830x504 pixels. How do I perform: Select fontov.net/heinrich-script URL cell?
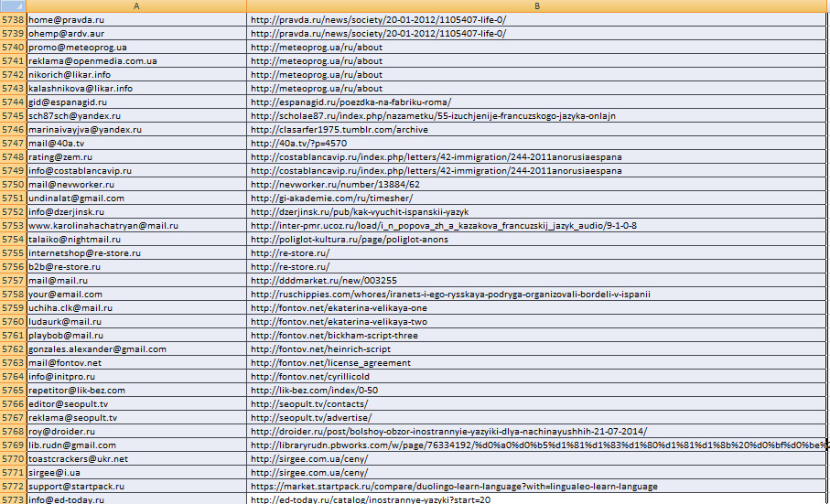pyautogui.click(x=537, y=349)
